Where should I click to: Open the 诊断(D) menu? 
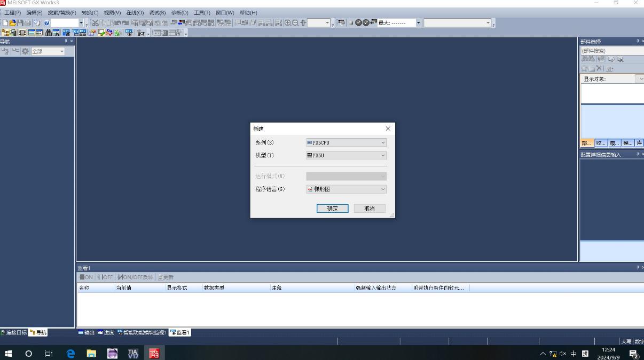(x=179, y=12)
